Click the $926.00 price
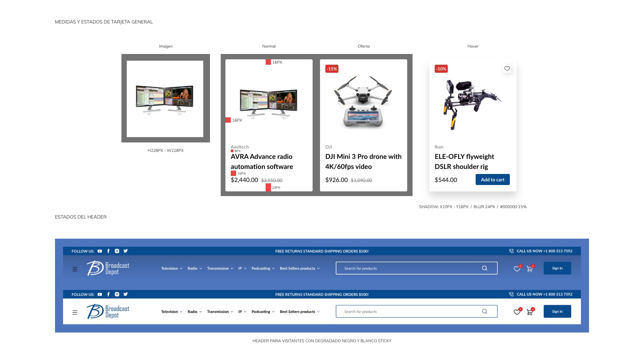This screenshot has width=644, height=362. 336,180
